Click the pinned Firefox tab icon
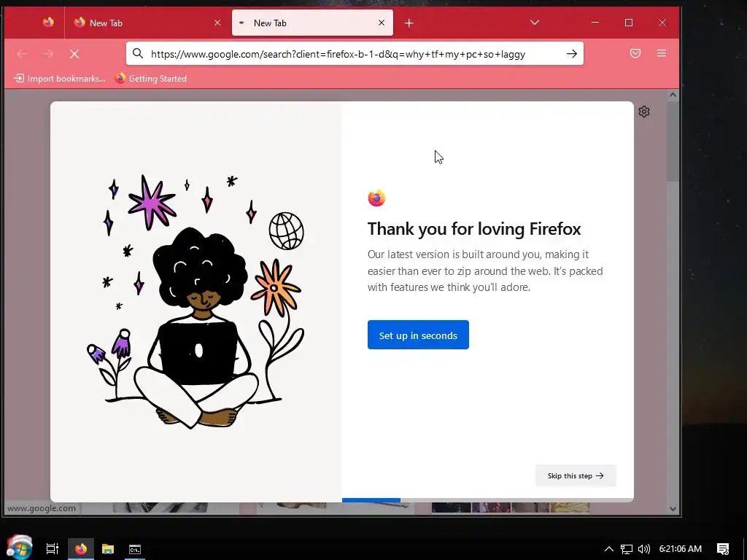The height and width of the screenshot is (560, 747). [48, 23]
